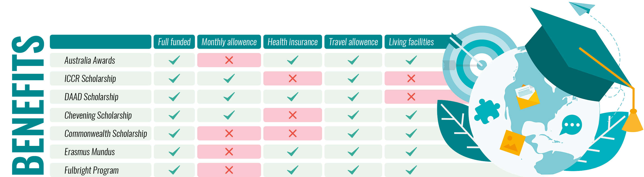
Task: Click the vertical BENEFITS title
Action: click(28, 105)
